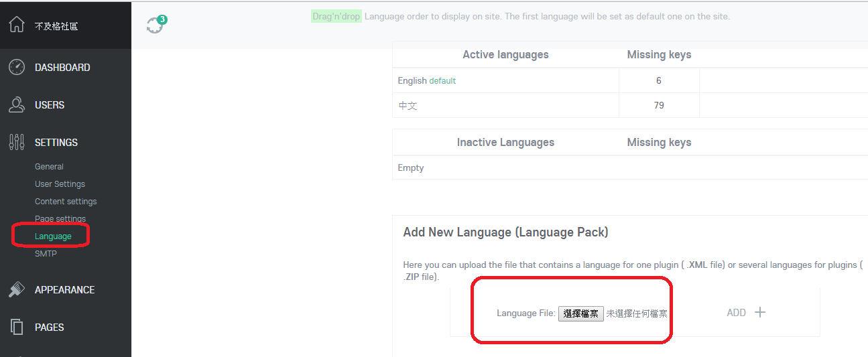Select the English default language row
This screenshot has height=357, width=868.
[x=630, y=80]
